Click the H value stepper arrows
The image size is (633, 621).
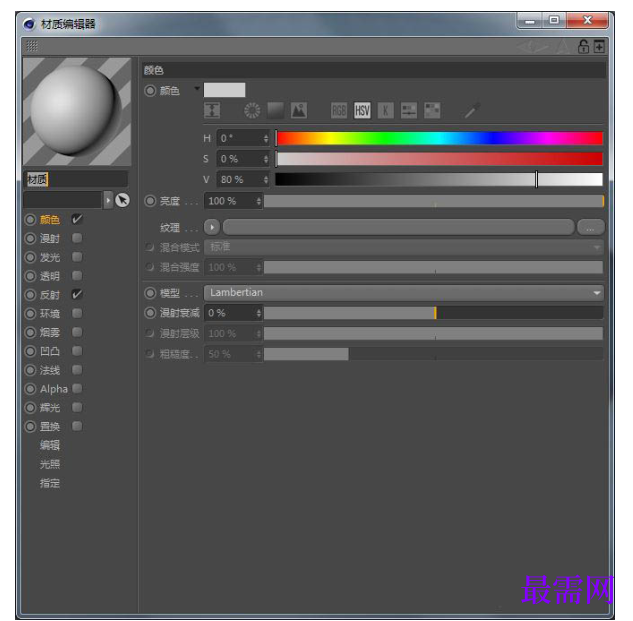(266, 138)
